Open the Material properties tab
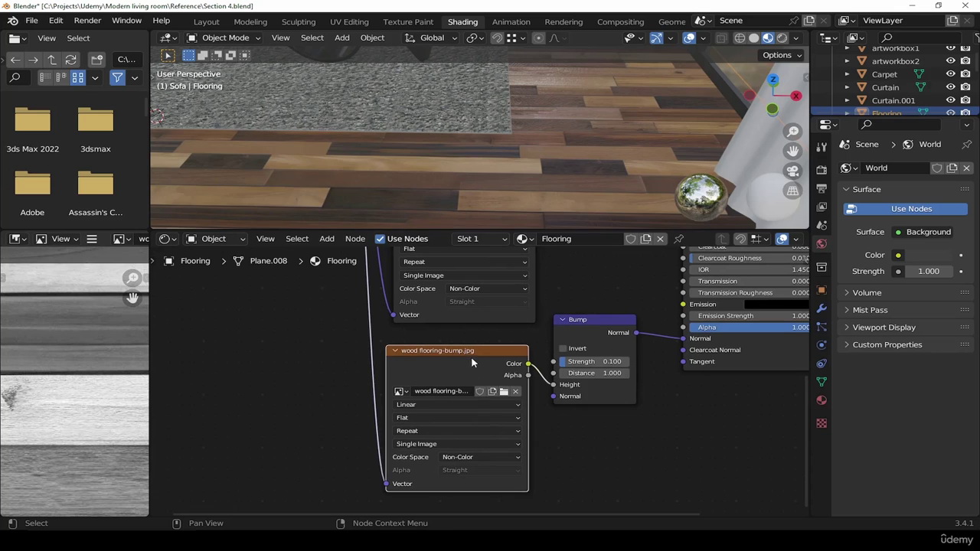The width and height of the screenshot is (980, 551). 822,400
